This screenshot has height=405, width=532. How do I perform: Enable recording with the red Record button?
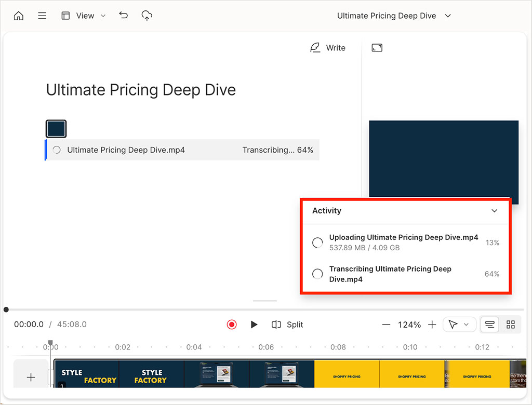coord(231,324)
